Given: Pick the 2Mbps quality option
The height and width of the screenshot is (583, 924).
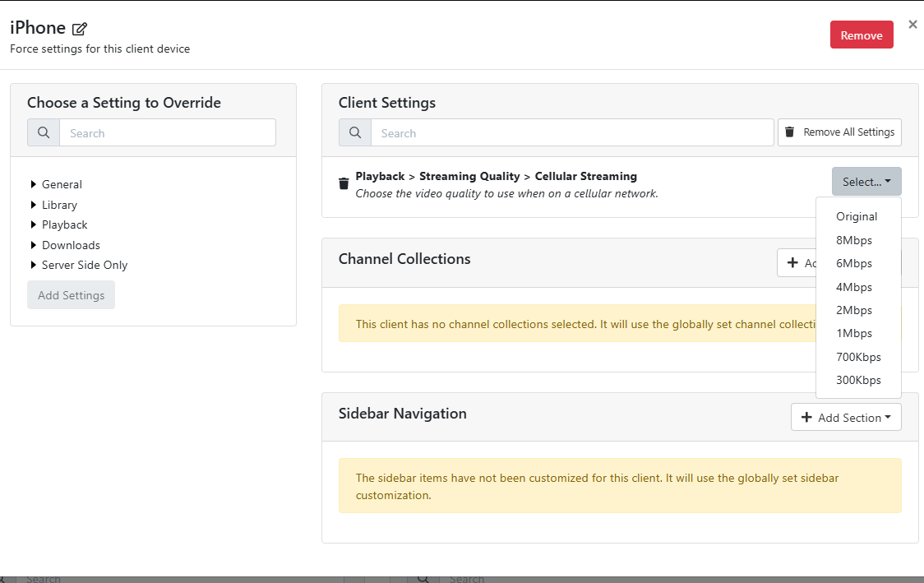Looking at the screenshot, I should tap(854, 310).
